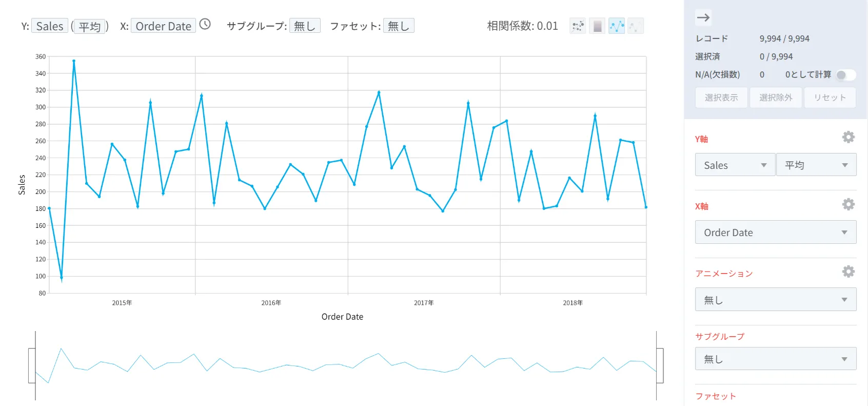Image resolution: width=868 pixels, height=406 pixels.
Task: Open the Y軸 gear settings
Action: coord(849,137)
